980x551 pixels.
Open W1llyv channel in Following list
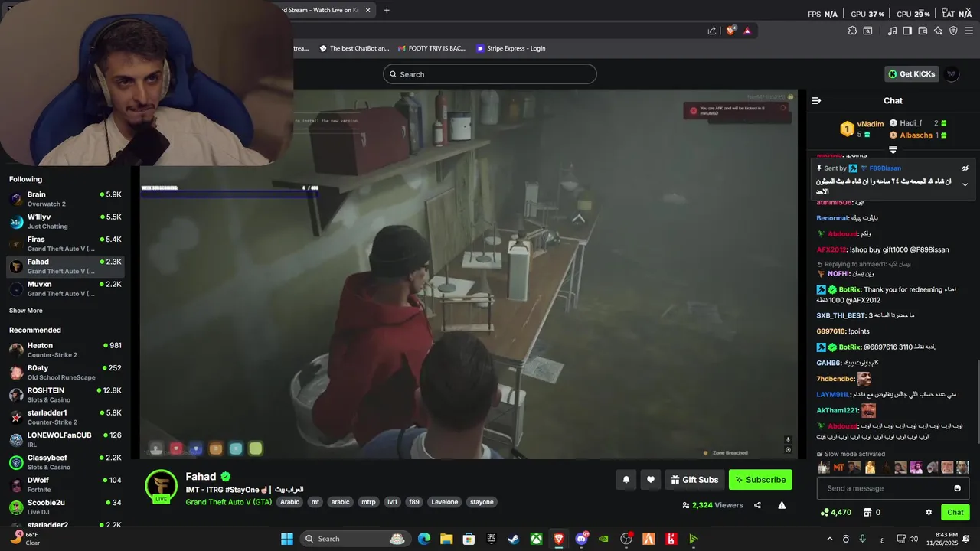(65, 221)
